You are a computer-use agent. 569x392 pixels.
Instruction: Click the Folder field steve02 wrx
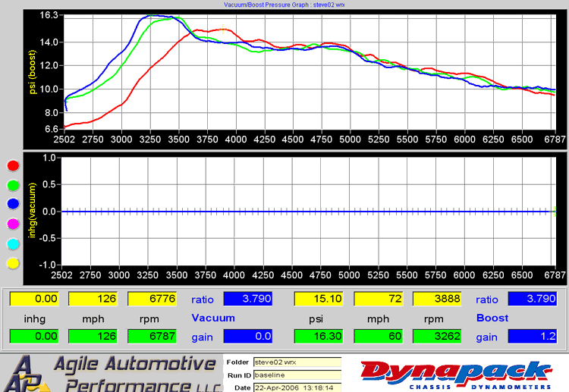pos(297,362)
